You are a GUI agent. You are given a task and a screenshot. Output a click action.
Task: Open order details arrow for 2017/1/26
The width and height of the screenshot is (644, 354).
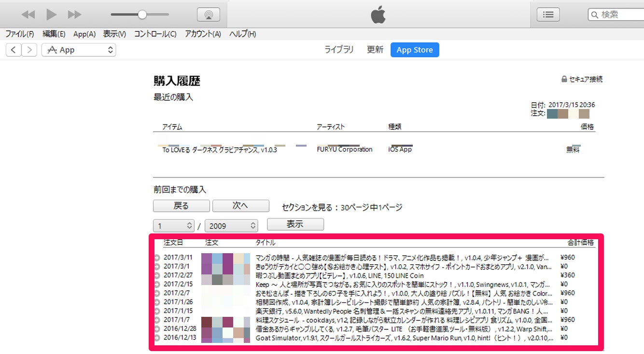coord(157,302)
